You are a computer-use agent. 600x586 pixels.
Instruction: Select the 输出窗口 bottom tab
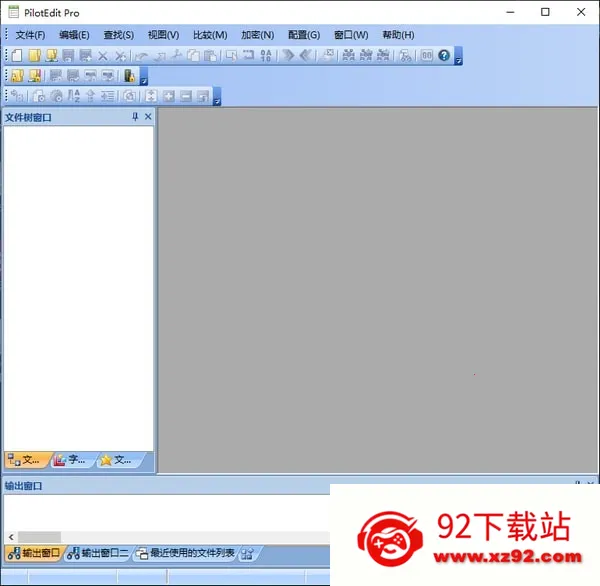(34, 553)
